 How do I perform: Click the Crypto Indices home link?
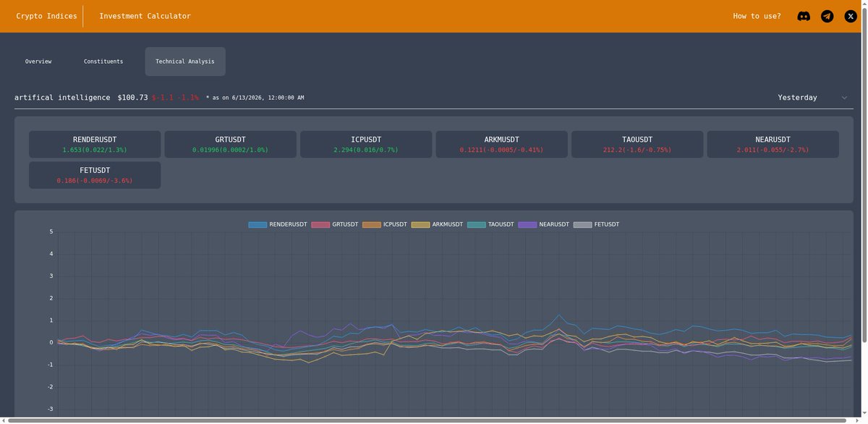46,16
